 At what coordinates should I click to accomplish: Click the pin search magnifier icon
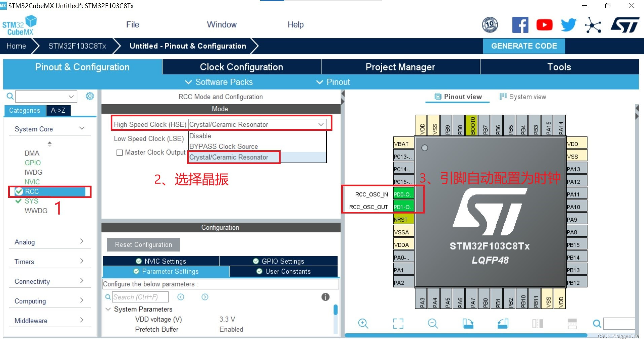[597, 324]
